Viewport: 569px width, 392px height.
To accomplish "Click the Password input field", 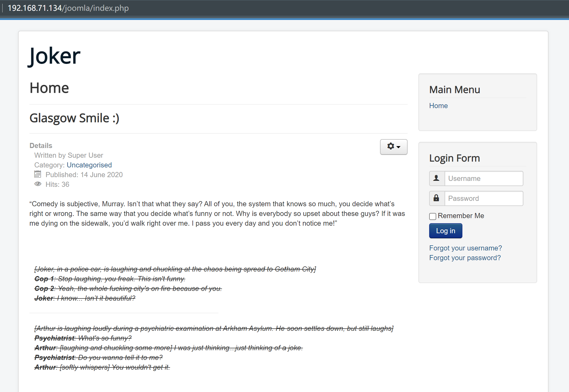I will [483, 198].
